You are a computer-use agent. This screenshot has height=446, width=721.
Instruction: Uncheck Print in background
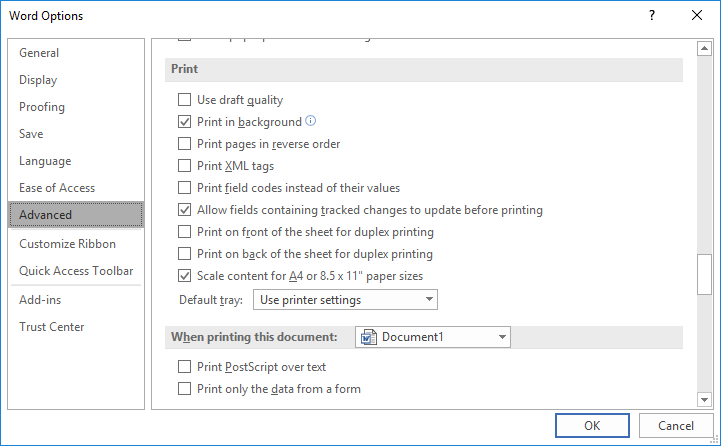[x=184, y=122]
